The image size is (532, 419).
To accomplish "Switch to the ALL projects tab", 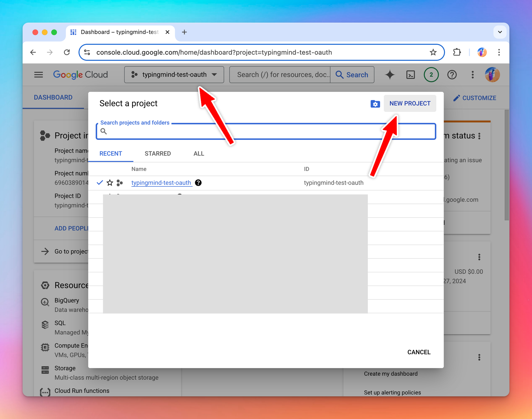I will click(x=199, y=154).
